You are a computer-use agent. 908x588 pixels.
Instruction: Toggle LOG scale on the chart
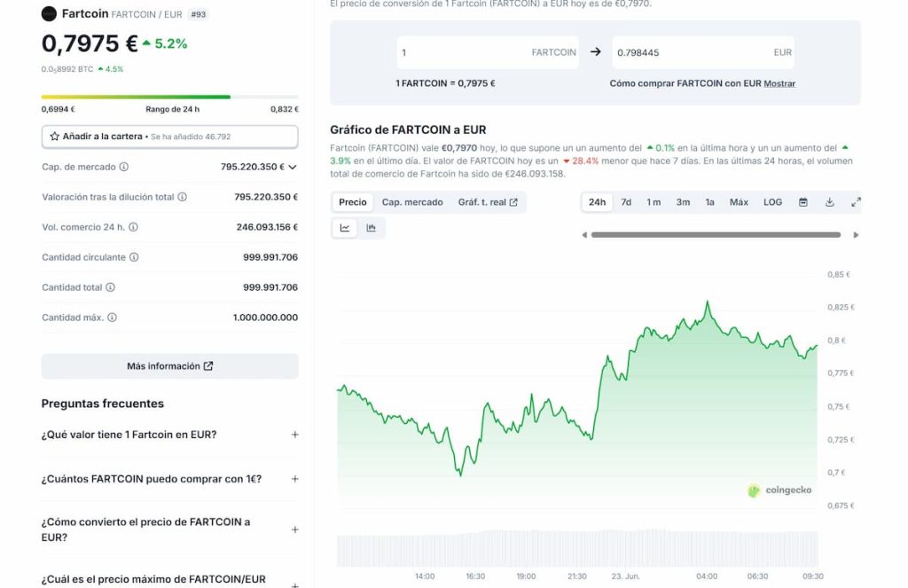tap(772, 202)
